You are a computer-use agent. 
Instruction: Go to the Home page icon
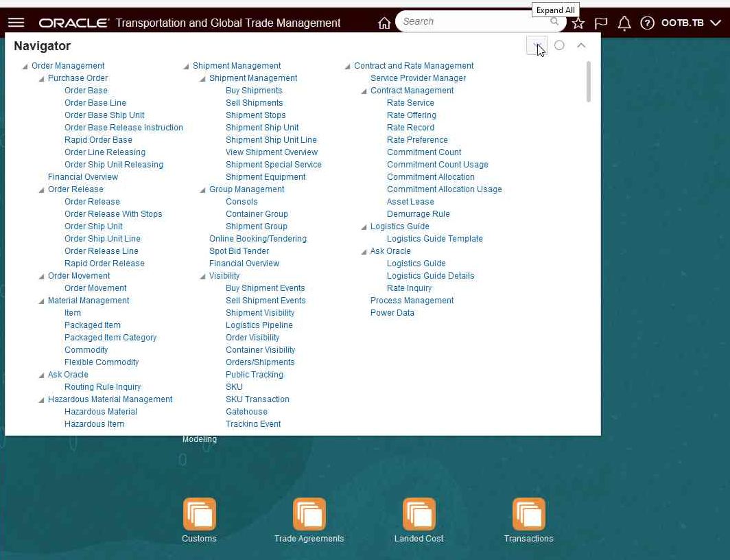tap(384, 23)
